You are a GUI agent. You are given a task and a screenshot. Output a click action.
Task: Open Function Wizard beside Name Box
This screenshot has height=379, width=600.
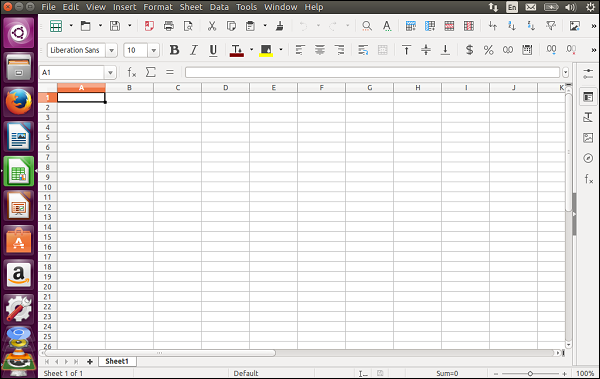(x=132, y=72)
